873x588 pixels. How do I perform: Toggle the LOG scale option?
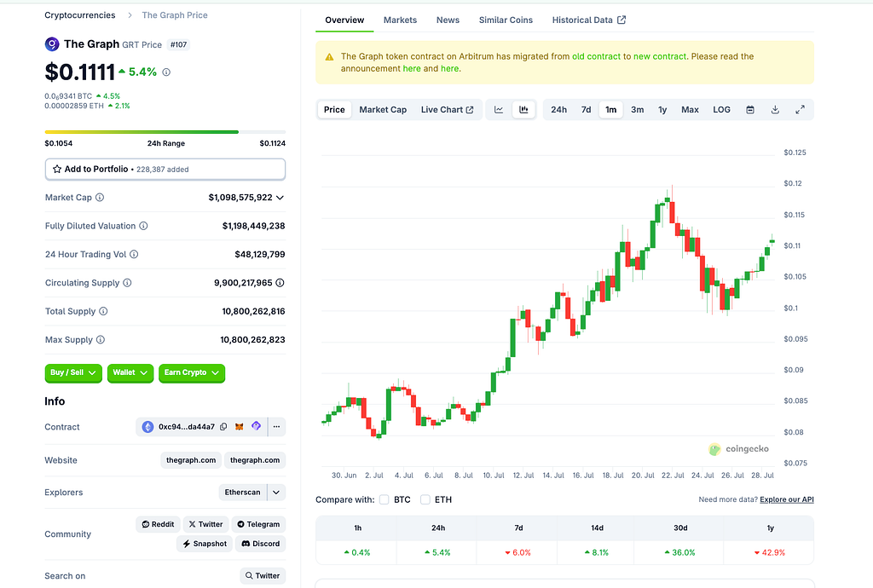coord(721,110)
